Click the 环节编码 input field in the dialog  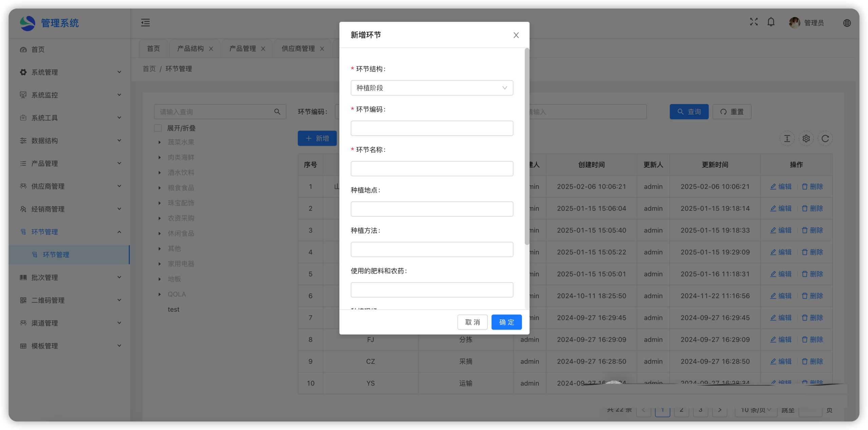click(432, 128)
